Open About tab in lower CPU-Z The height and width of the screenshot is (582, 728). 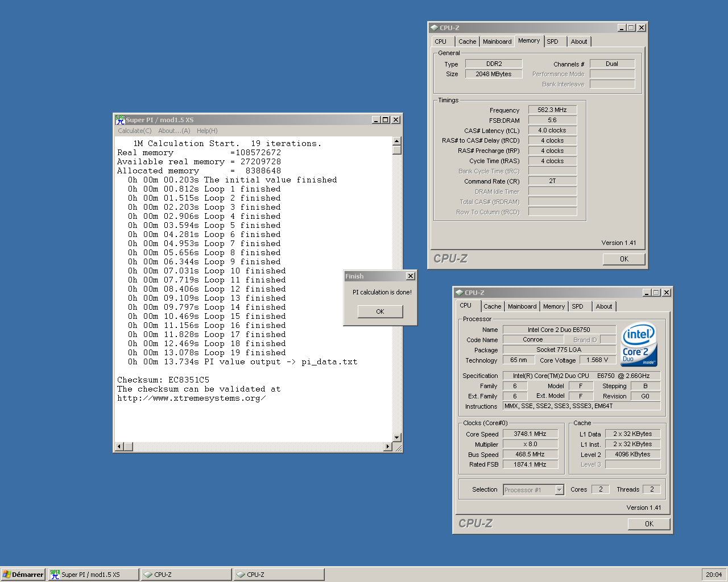coord(604,306)
